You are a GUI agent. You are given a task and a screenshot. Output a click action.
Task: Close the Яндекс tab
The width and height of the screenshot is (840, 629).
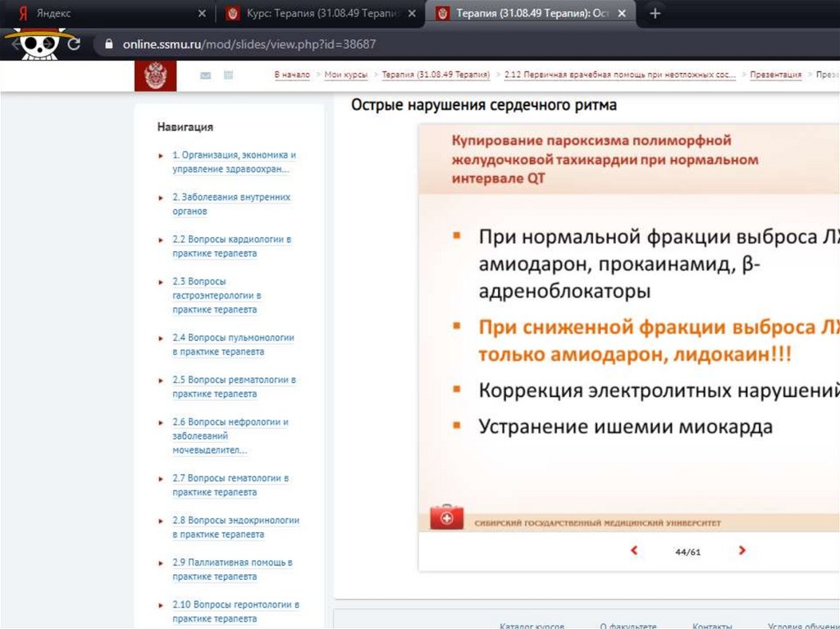[x=202, y=13]
